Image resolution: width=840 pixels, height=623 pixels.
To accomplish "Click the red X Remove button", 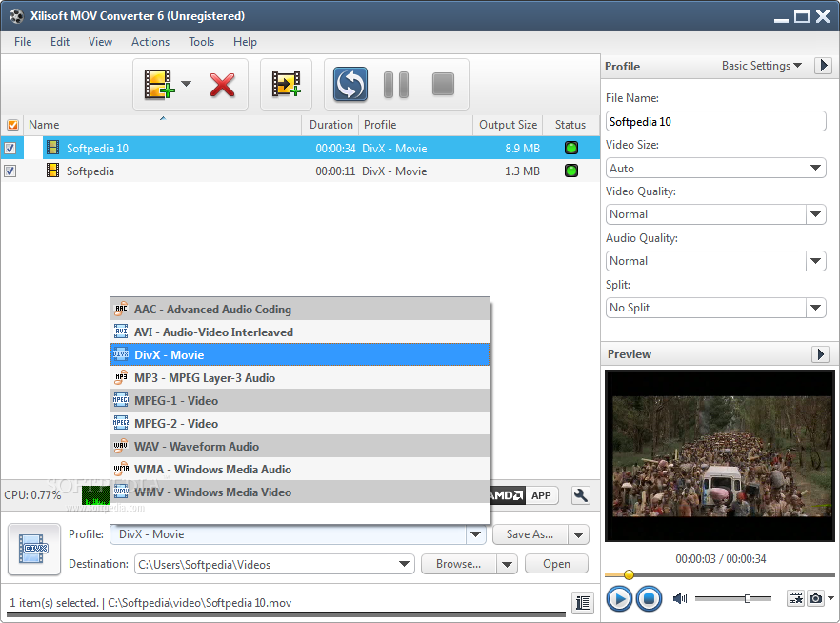I will tap(222, 85).
